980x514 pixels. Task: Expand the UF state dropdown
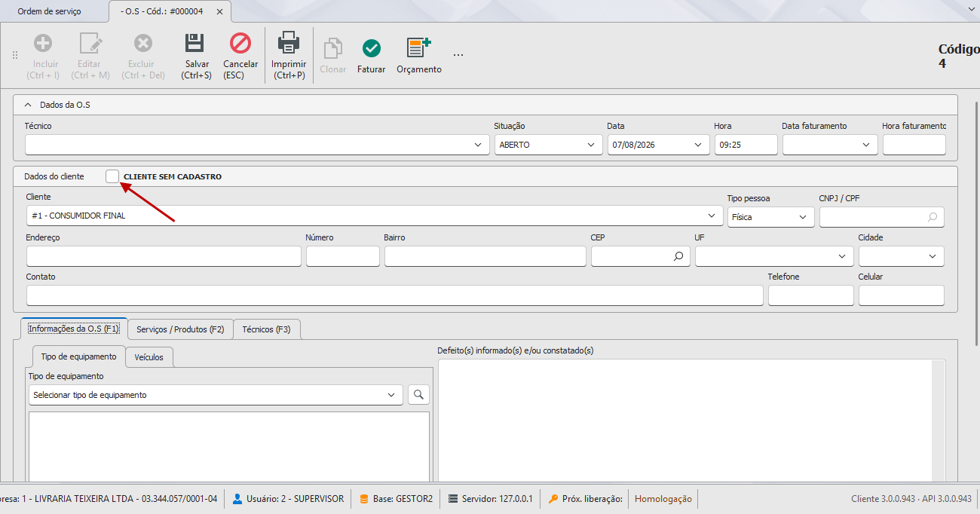point(841,257)
